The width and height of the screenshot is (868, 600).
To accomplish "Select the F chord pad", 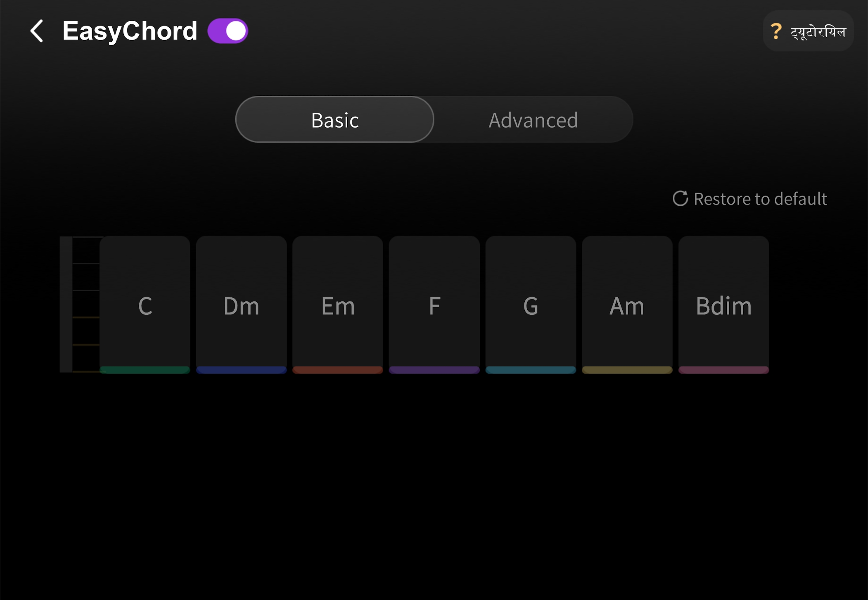I will point(434,306).
